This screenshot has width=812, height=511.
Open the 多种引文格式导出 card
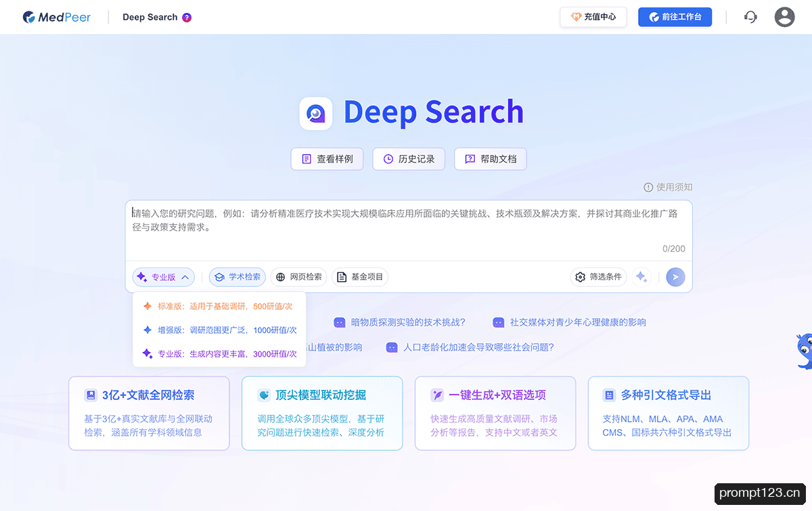point(669,414)
